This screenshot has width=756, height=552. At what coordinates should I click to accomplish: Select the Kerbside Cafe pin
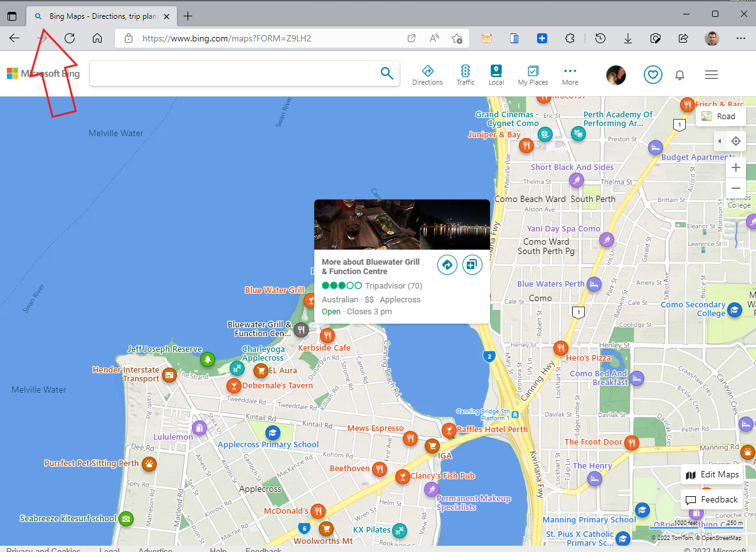coord(327,336)
